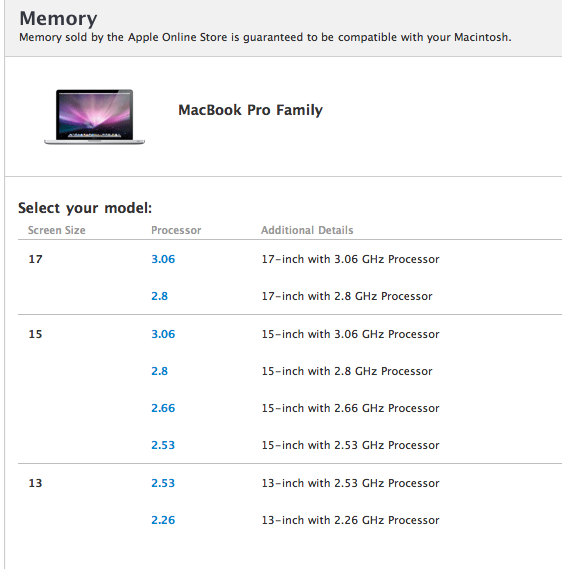
Task: Click the Additional Details column header
Action: (307, 230)
